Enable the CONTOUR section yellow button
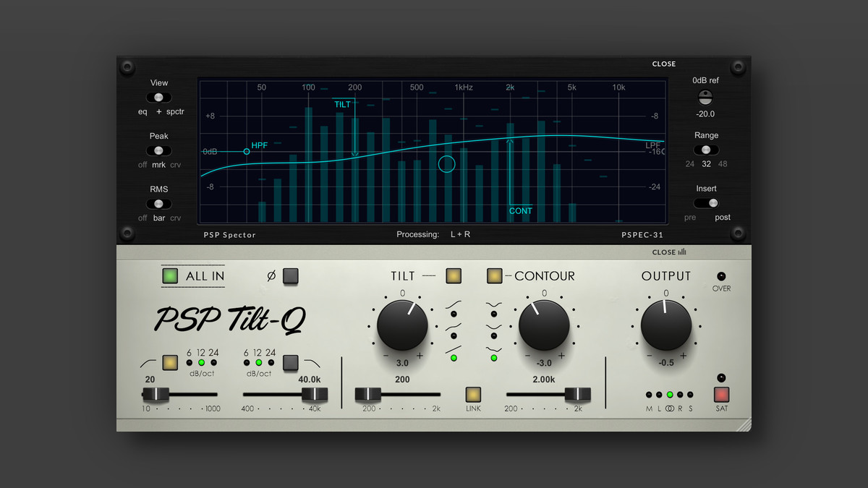Screen dimensions: 868x488 (495, 275)
